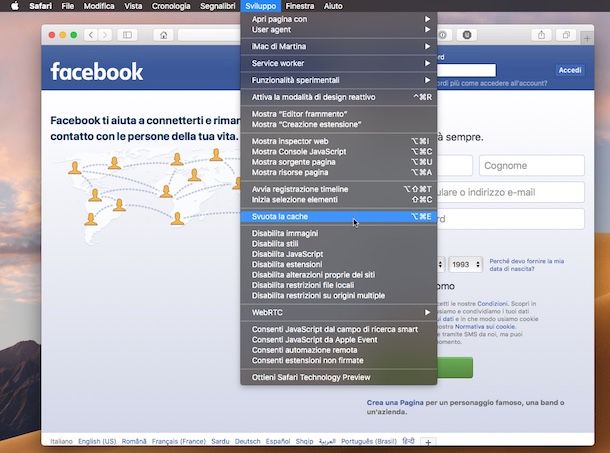Add a new tab with plus button
Viewport: 610px width, 453px height.
(587, 39)
